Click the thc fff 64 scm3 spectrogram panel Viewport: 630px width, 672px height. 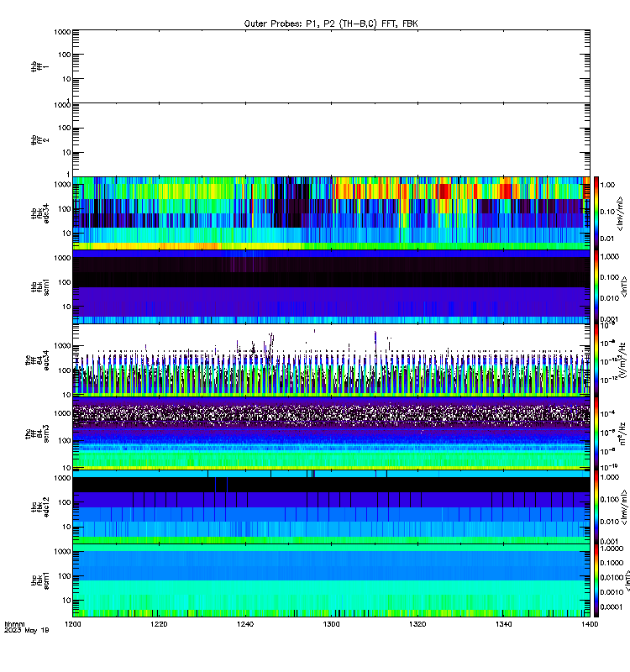[331, 433]
